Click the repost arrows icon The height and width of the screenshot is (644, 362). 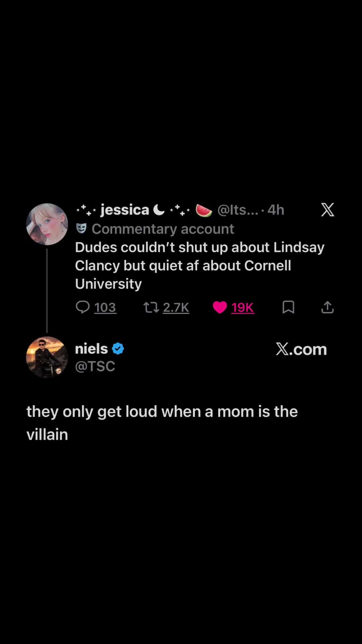[x=151, y=307]
